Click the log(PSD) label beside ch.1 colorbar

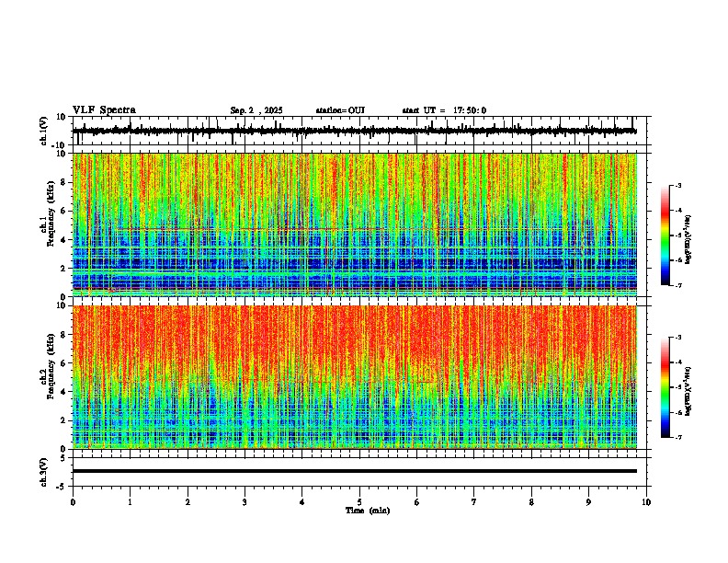coord(688,240)
